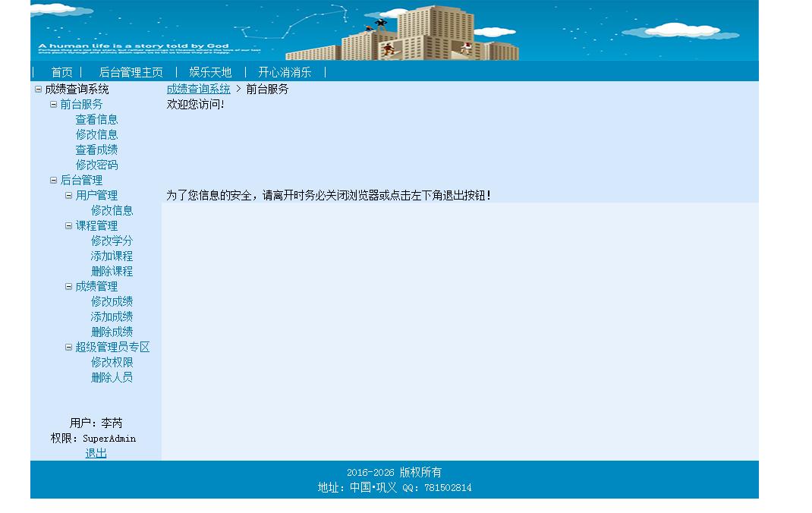This screenshot has height=513, width=812.
Task: Collapse the 课程管理 tree branch
Action: (x=67, y=225)
